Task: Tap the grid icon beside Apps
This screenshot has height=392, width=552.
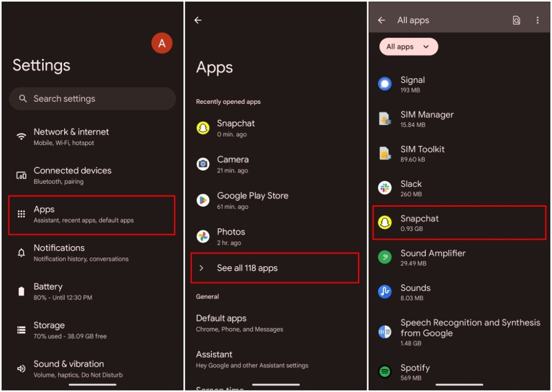Action: pos(22,214)
